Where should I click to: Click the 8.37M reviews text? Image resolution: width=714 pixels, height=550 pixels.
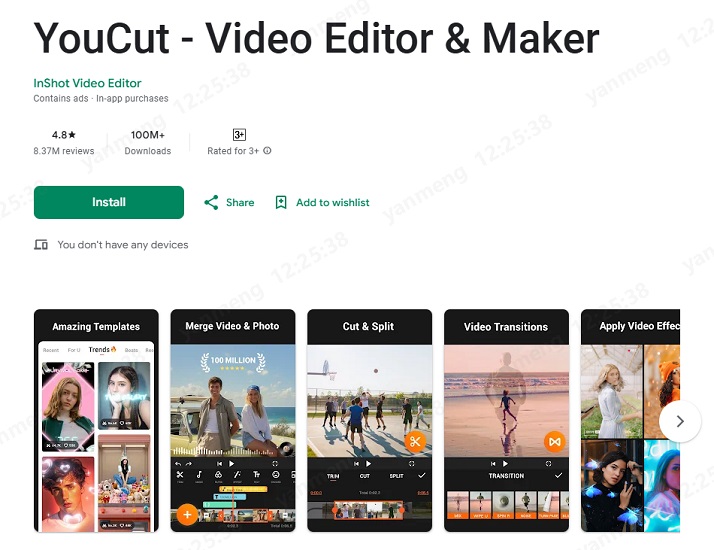64,151
